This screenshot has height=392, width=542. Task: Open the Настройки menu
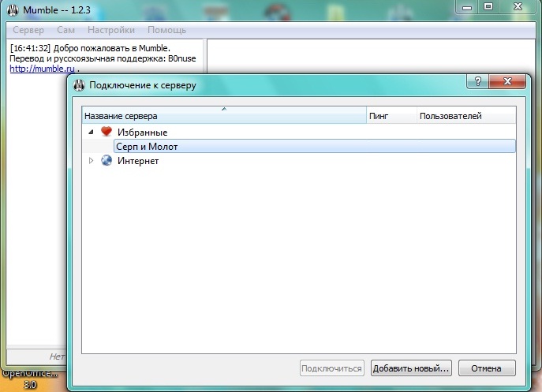pos(111,30)
